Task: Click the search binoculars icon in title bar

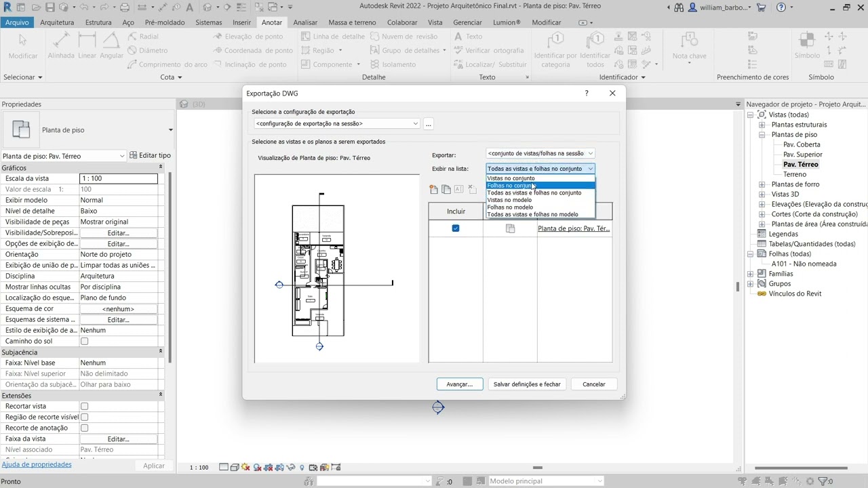Action: [679, 7]
